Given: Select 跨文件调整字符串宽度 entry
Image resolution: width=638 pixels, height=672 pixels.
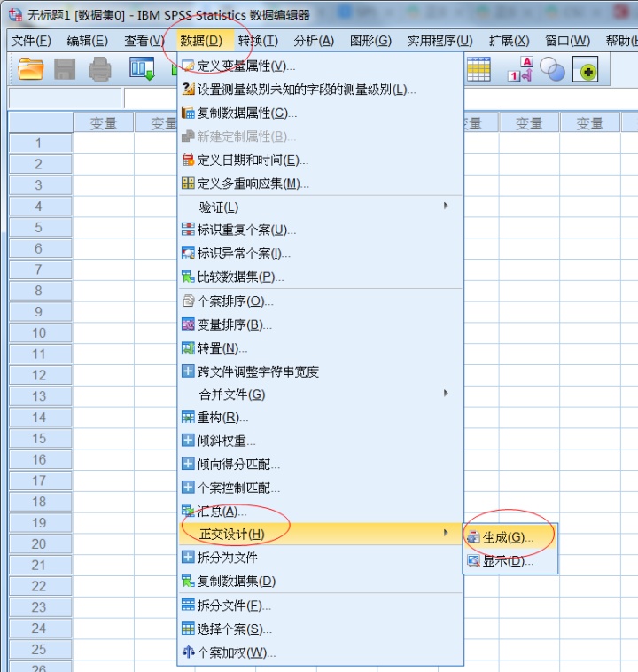Looking at the screenshot, I should [320, 371].
